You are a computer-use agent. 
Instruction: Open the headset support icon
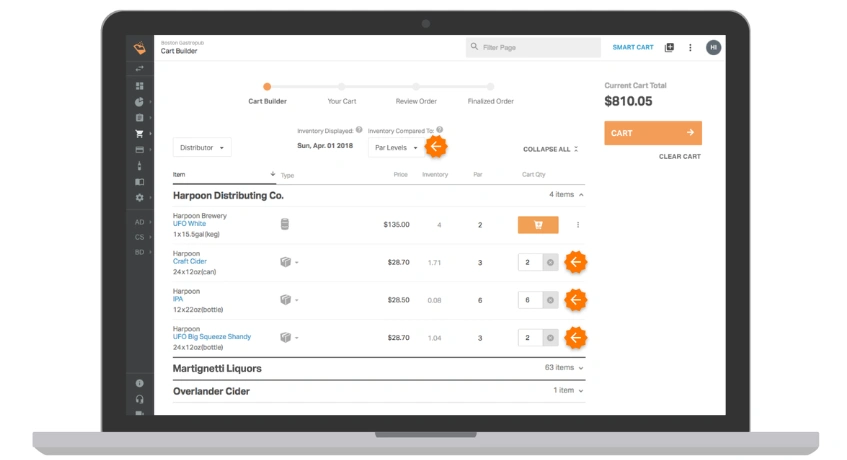click(139, 400)
